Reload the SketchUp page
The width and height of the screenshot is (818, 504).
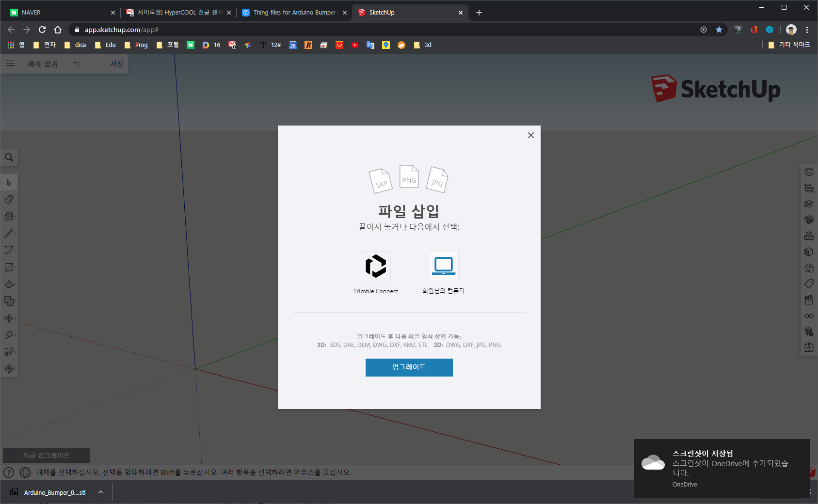tap(42, 30)
